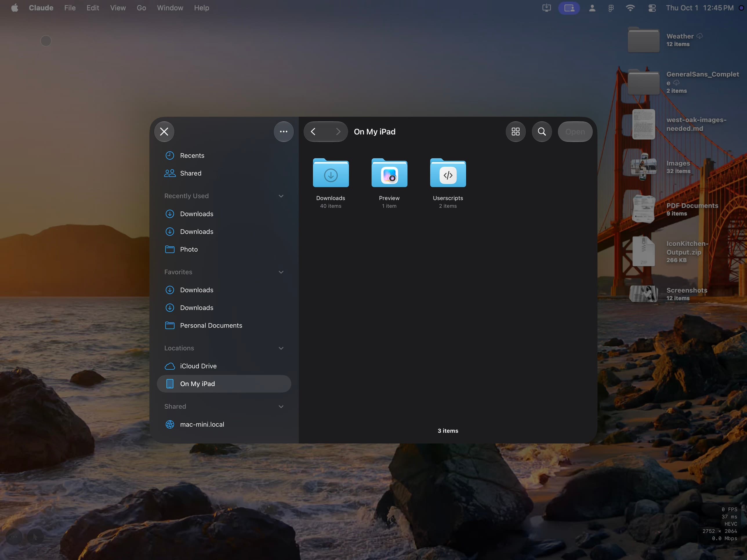Open the Go menu
The height and width of the screenshot is (560, 747).
point(142,8)
